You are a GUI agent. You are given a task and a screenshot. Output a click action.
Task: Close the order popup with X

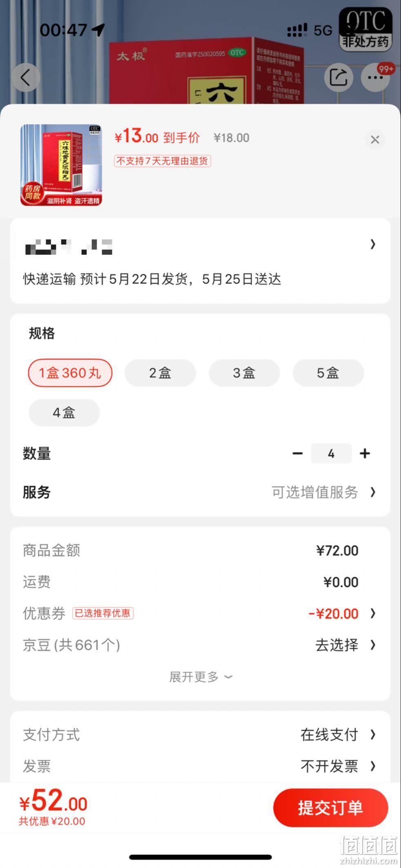click(x=375, y=140)
